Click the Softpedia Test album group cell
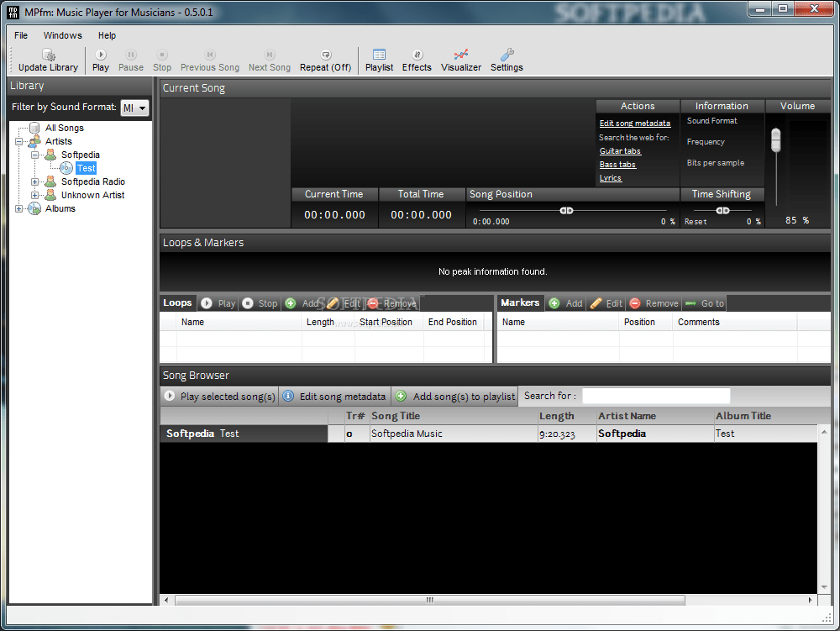840x631 pixels. pos(244,434)
